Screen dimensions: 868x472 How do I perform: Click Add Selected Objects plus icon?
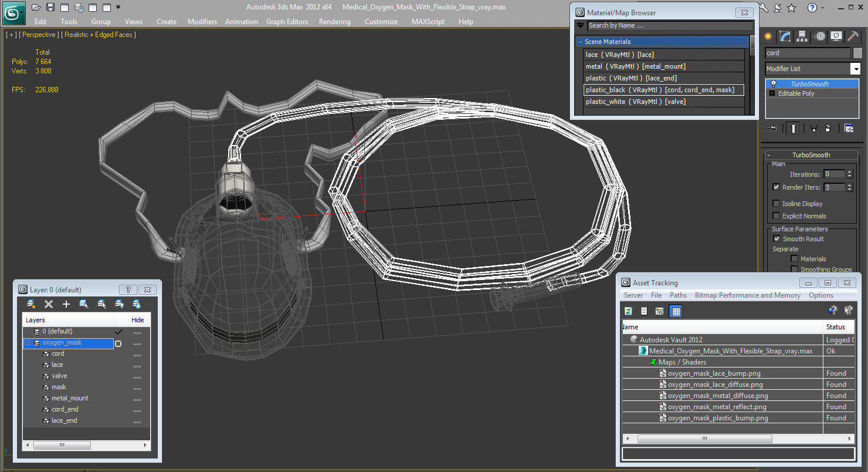[x=66, y=304]
